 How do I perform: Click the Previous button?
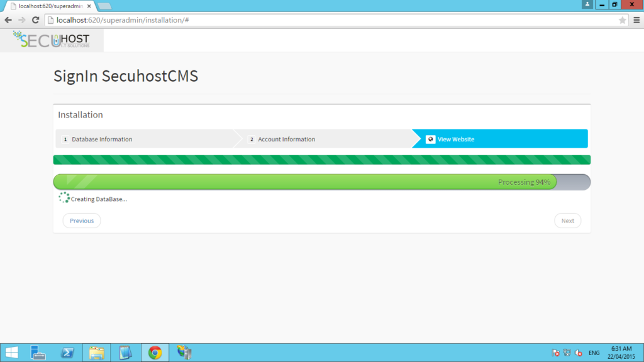(81, 221)
